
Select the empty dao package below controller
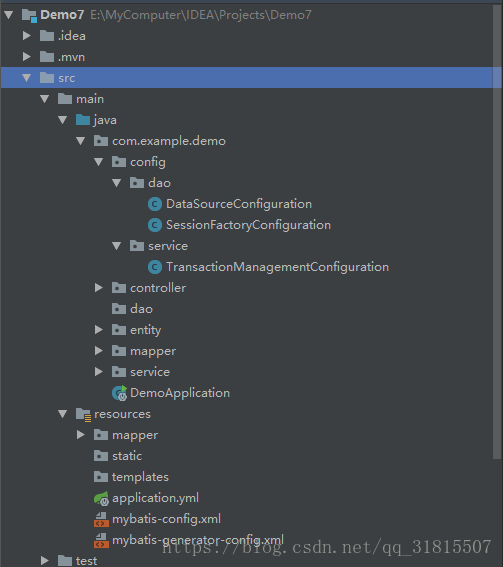pyautogui.click(x=141, y=309)
